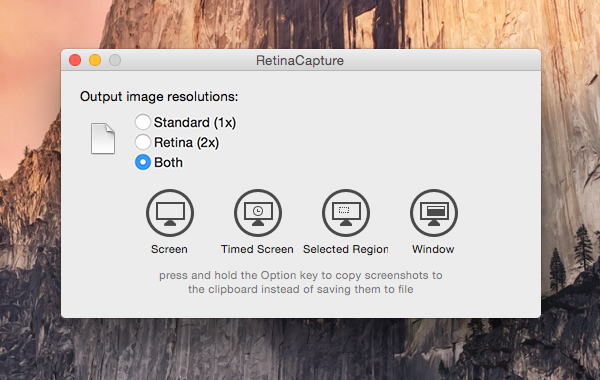Click the RetinaCapture window title
600x380 pixels.
tap(300, 60)
